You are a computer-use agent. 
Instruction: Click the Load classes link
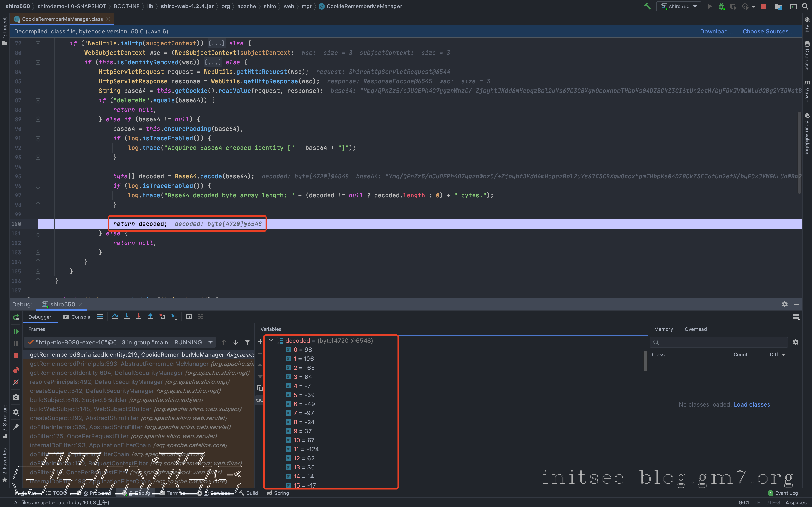752,404
